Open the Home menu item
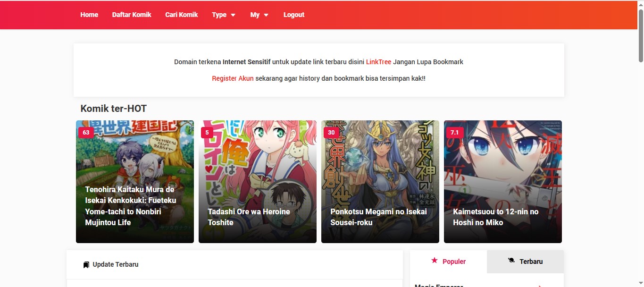The image size is (644, 287). [x=89, y=15]
